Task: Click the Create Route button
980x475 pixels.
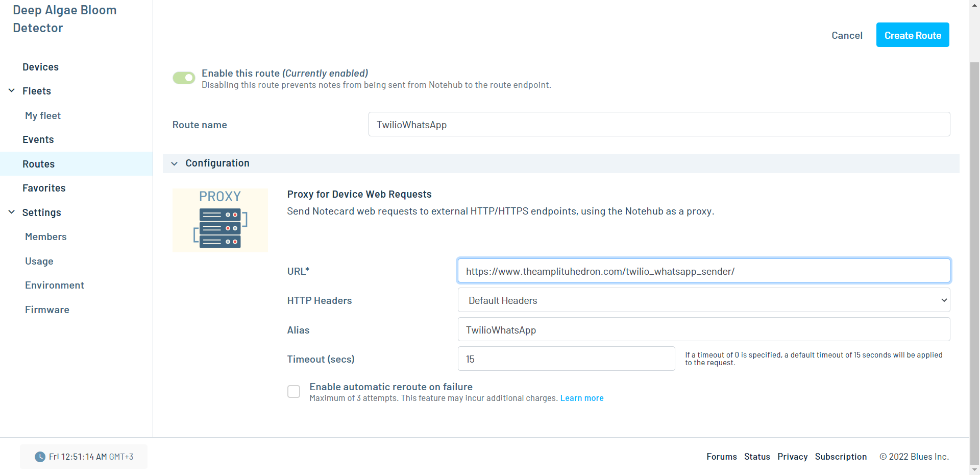Action: point(912,35)
